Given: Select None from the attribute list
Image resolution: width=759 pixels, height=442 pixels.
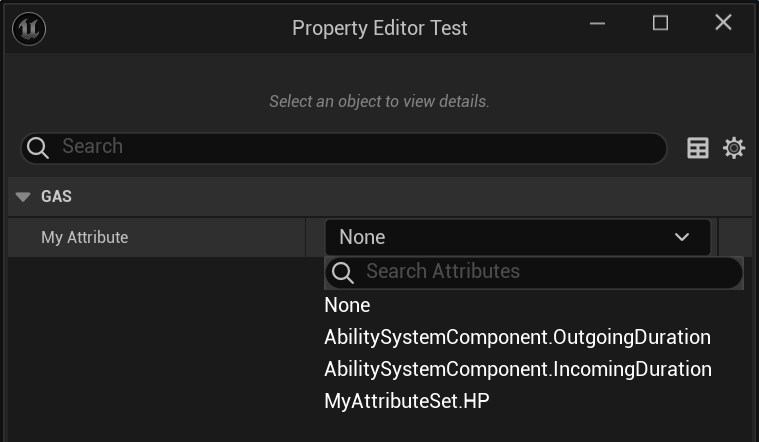Looking at the screenshot, I should click(x=347, y=305).
